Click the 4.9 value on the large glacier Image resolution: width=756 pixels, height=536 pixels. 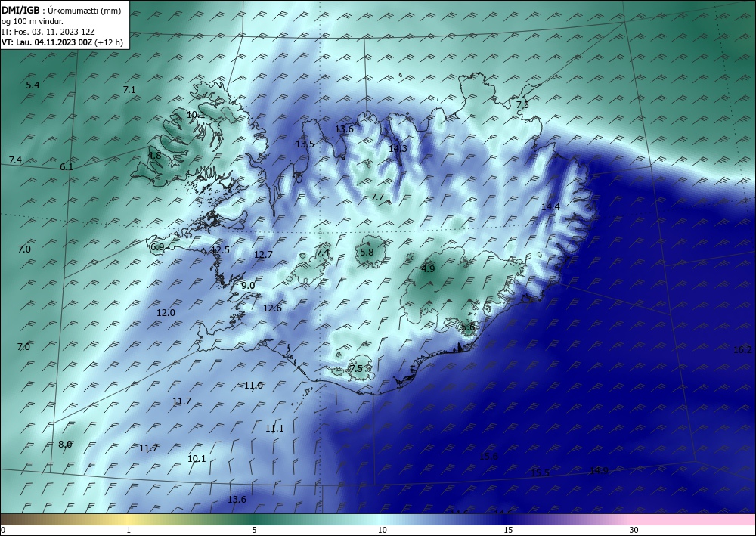[428, 269]
